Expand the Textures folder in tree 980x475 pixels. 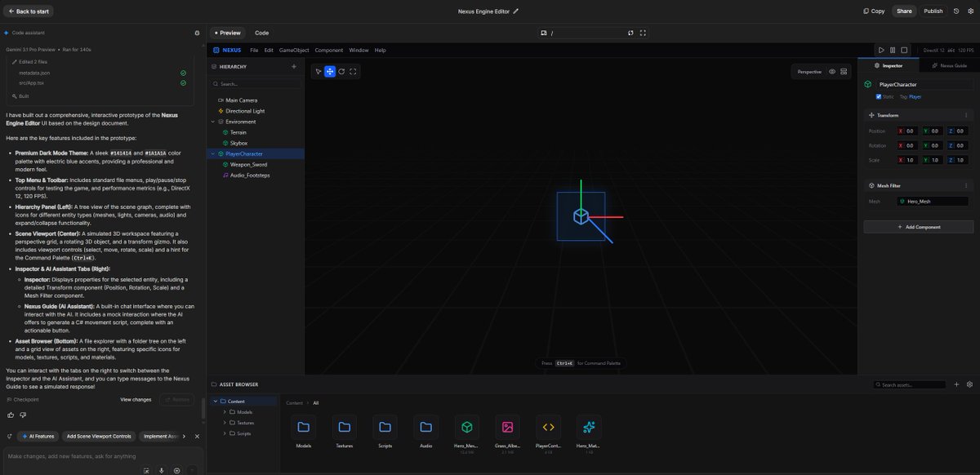tap(224, 422)
